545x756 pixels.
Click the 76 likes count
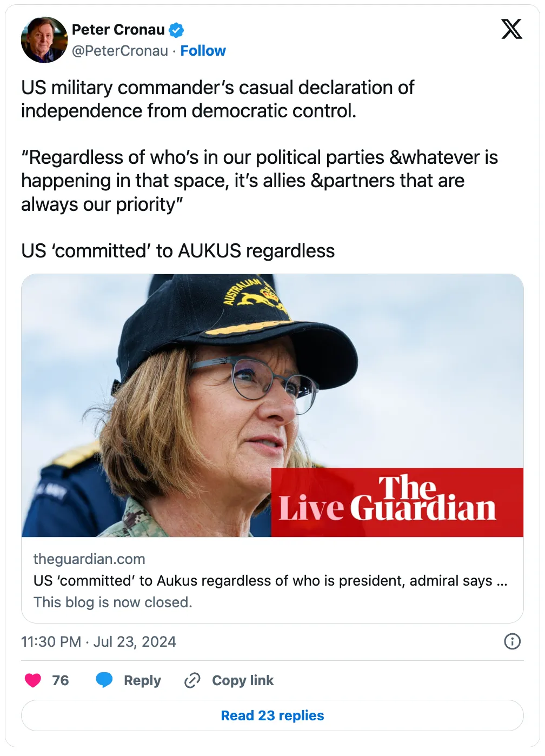point(61,680)
